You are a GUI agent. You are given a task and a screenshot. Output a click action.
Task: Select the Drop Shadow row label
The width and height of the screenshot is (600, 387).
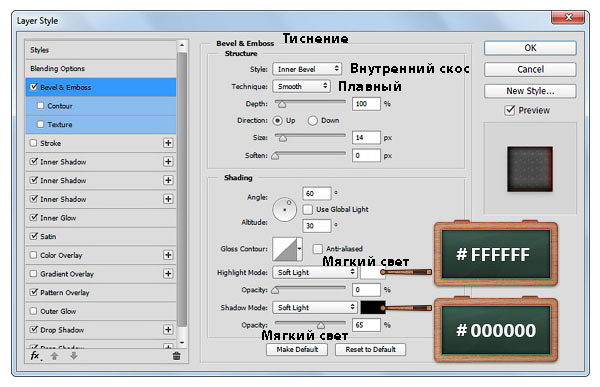(62, 330)
